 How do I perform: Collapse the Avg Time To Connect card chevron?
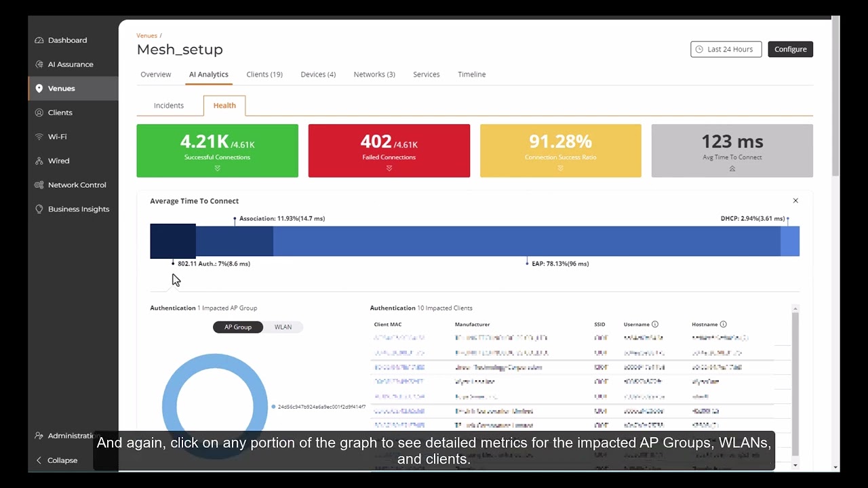tap(732, 168)
